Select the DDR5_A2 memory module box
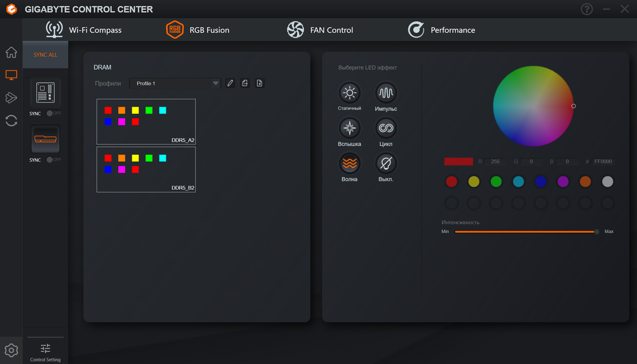Screen dimensions: 637x364 [146, 121]
